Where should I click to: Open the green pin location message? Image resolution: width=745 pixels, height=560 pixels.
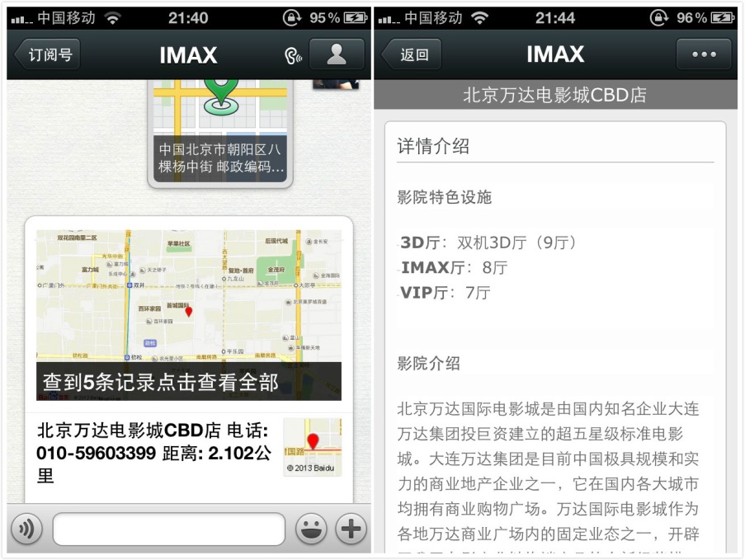(x=220, y=134)
